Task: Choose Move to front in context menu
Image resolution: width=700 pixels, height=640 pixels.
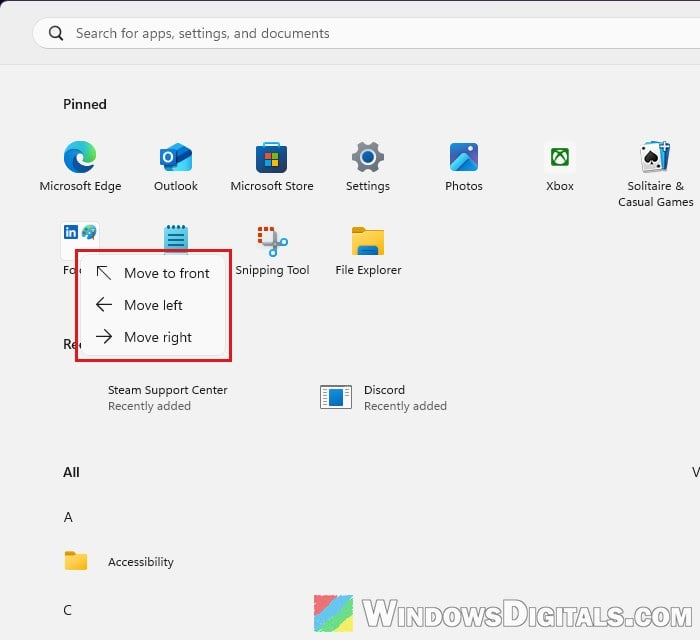Action: click(153, 273)
